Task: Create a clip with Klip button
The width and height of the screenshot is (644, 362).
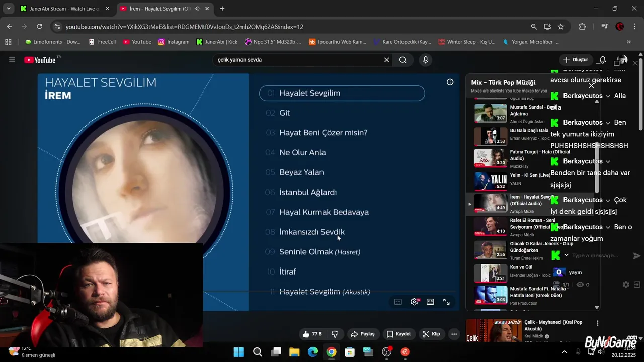Action: click(x=431, y=334)
